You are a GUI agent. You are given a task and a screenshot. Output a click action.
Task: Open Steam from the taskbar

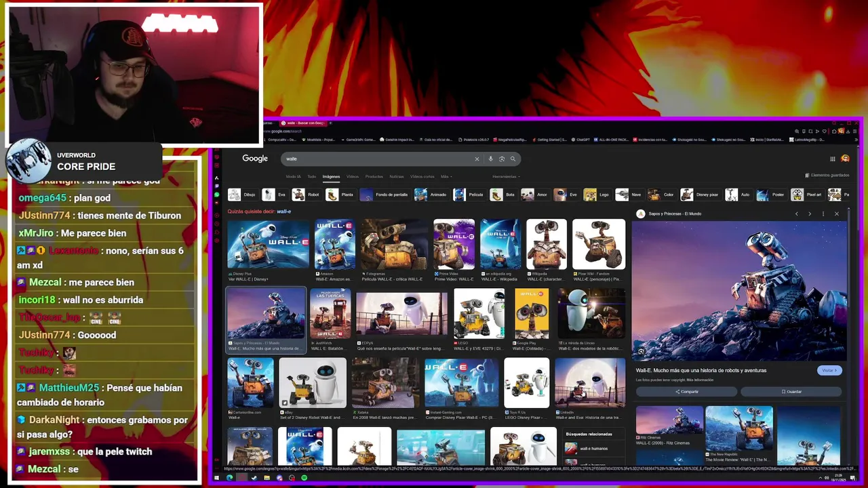click(254, 478)
